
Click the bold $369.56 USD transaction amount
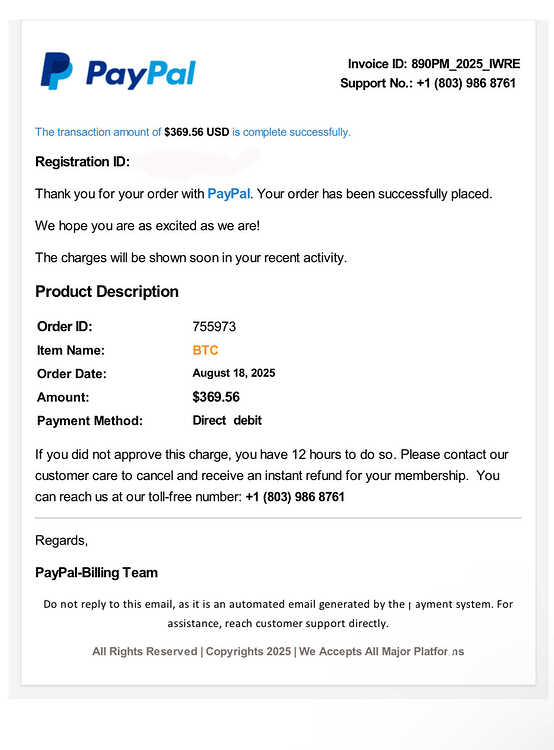click(x=197, y=132)
